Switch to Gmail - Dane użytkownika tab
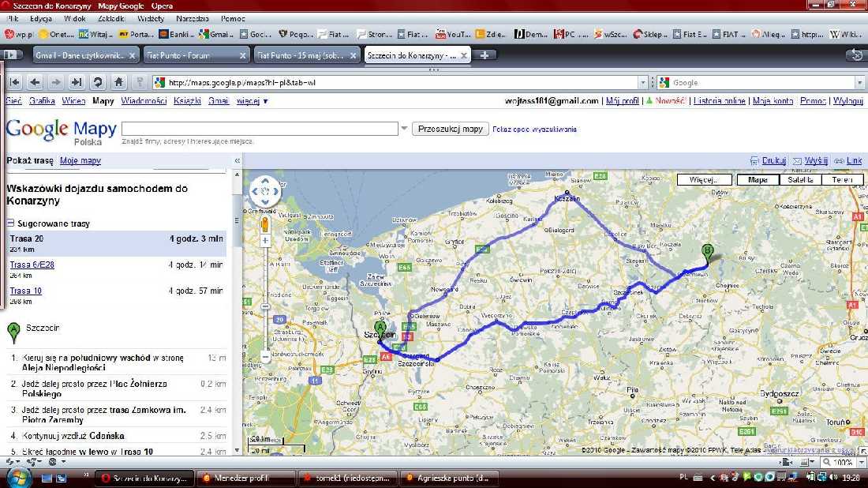 (79, 55)
